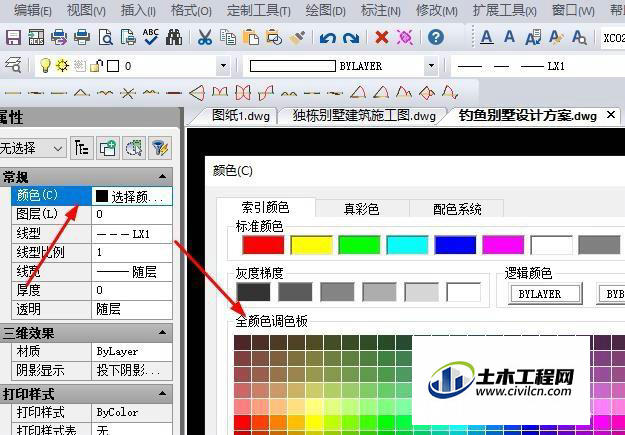This screenshot has width=625, height=435.
Task: Click the RCIS toolbar icon
Action: (36, 37)
